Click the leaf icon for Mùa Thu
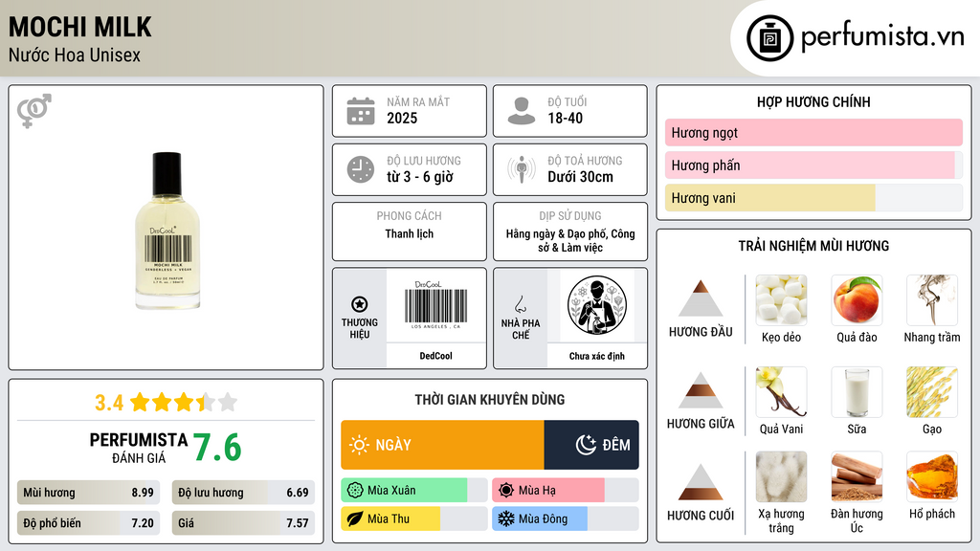Viewport: 980px width, 551px height. coord(355,519)
